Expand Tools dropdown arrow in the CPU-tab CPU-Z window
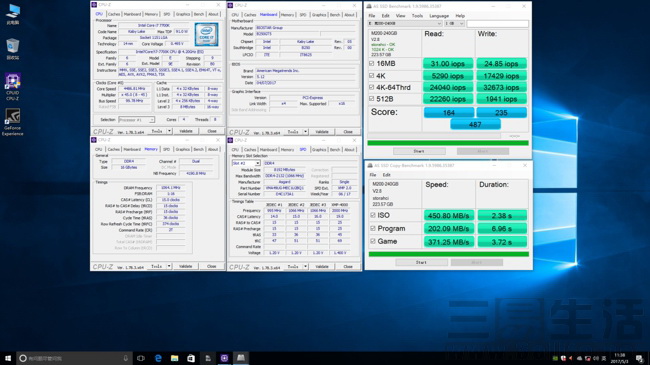650x365 pixels. pos(169,131)
